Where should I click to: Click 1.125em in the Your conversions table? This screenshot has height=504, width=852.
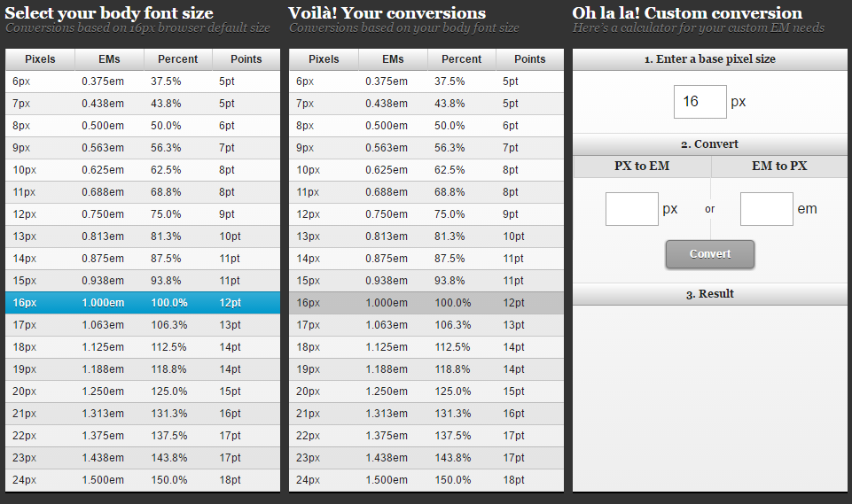pyautogui.click(x=387, y=347)
